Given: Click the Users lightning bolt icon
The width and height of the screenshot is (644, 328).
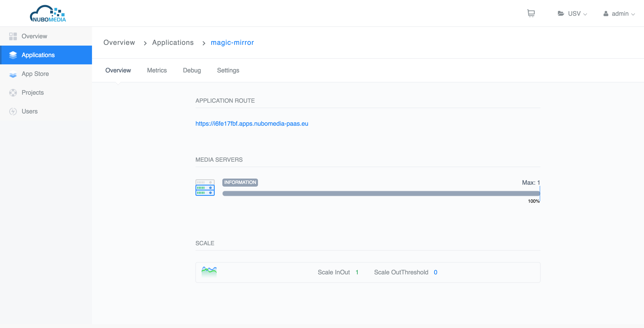Looking at the screenshot, I should point(13,112).
